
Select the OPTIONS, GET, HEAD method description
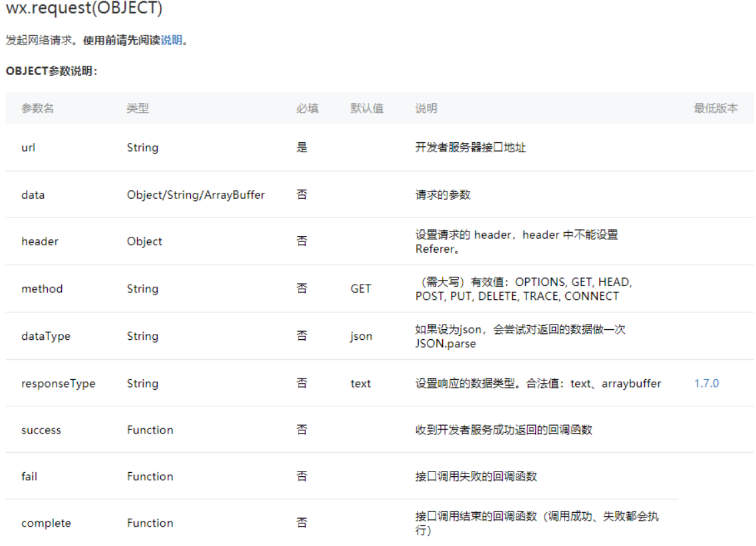pos(523,289)
